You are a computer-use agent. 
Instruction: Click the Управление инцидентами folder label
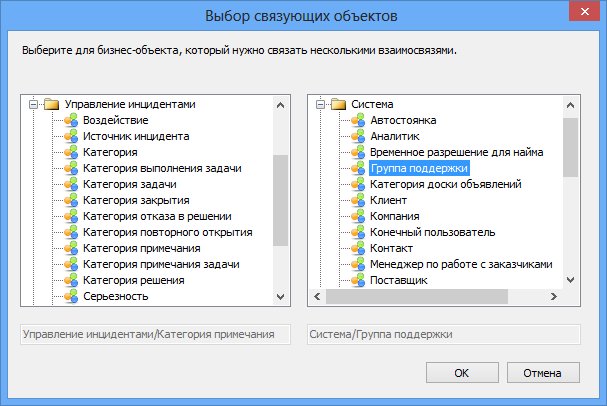click(130, 104)
